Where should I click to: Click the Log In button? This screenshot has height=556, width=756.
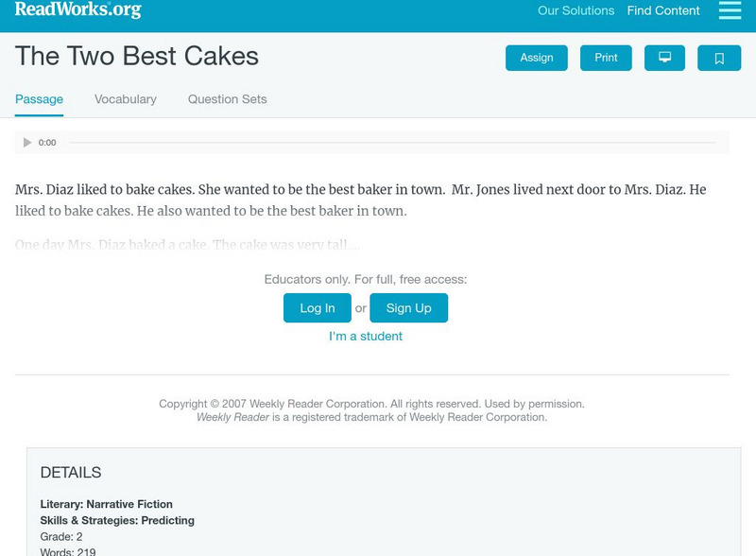point(317,307)
